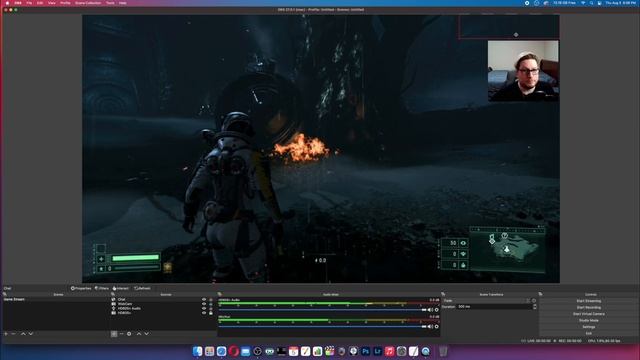Add a new scene with plus icon
The image size is (640, 360).
pyautogui.click(x=6, y=334)
